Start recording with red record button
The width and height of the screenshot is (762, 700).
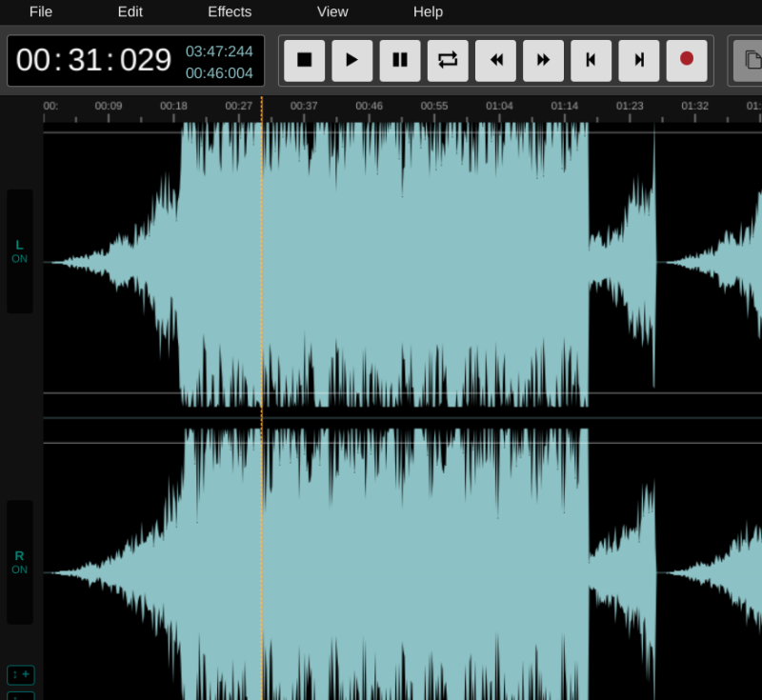[686, 60]
